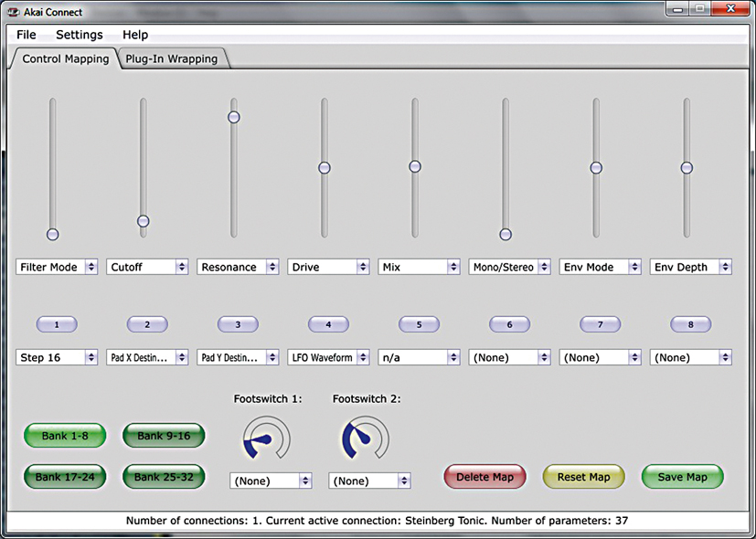Open the Settings menu
Image resolution: width=756 pixels, height=539 pixels.
coord(79,35)
